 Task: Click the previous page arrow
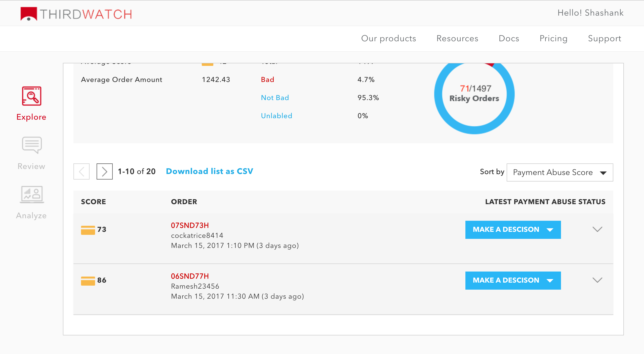(x=82, y=172)
